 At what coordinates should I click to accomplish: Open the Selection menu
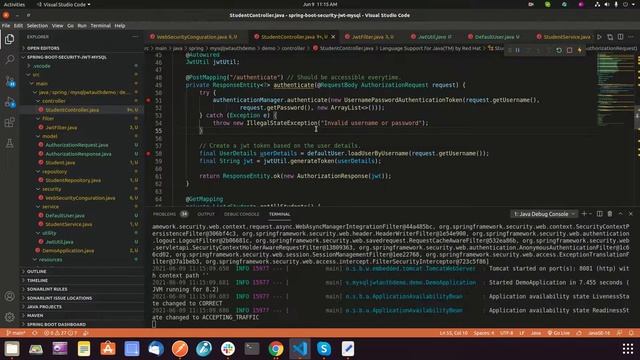tap(37, 26)
